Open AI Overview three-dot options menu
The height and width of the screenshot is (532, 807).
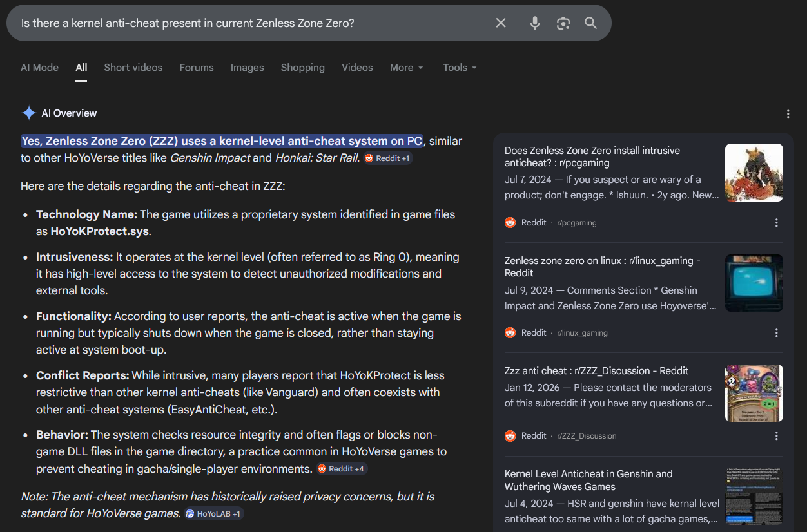[x=788, y=114]
